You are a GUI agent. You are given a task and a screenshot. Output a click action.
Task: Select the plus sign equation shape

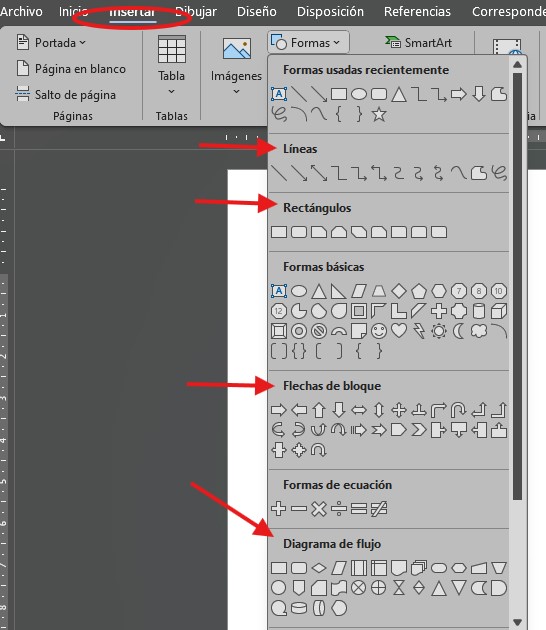(x=279, y=509)
